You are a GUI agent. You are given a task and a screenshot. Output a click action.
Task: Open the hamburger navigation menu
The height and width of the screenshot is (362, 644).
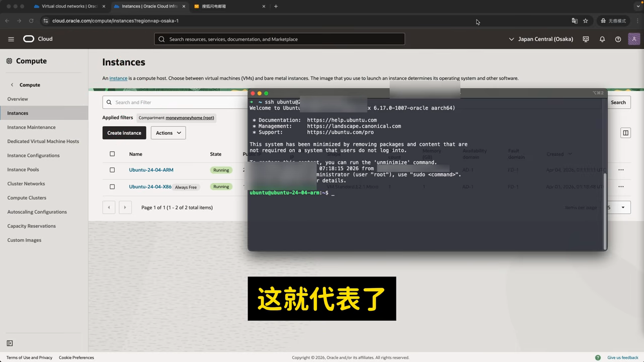[11, 39]
